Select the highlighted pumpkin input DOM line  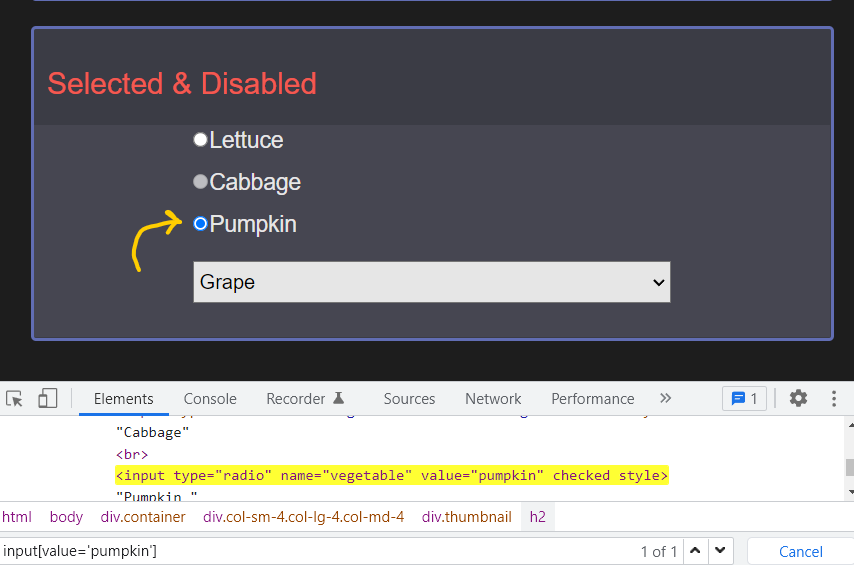[x=392, y=475]
